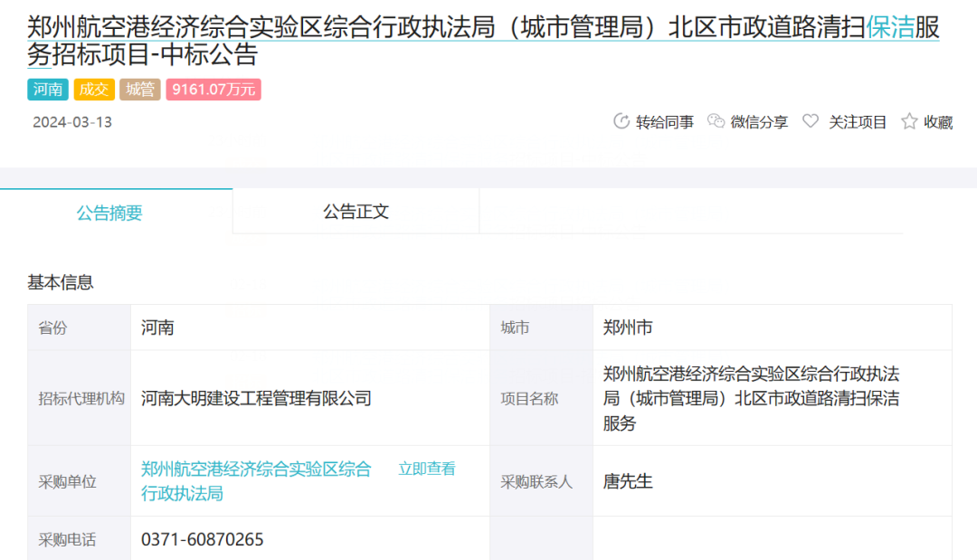Click the WeChat share icon

716,121
